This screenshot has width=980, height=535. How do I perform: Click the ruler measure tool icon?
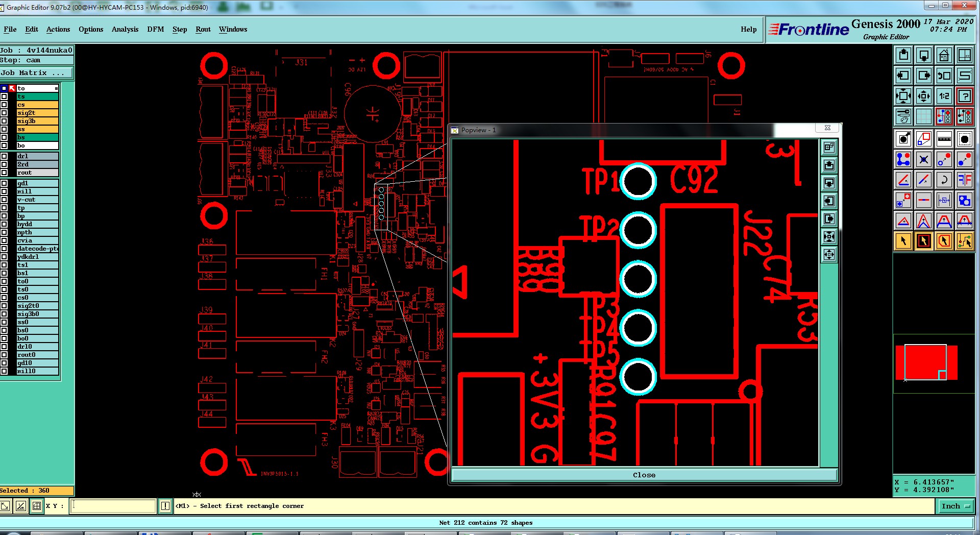[x=944, y=139]
